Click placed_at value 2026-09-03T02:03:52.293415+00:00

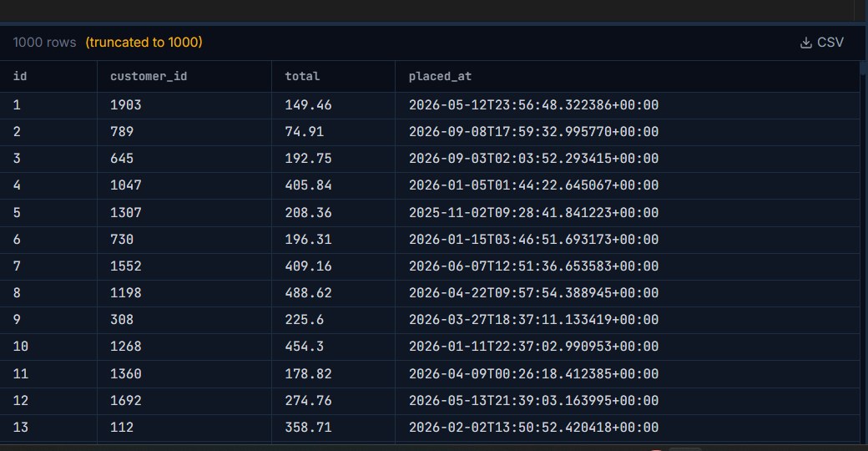pyautogui.click(x=533, y=159)
